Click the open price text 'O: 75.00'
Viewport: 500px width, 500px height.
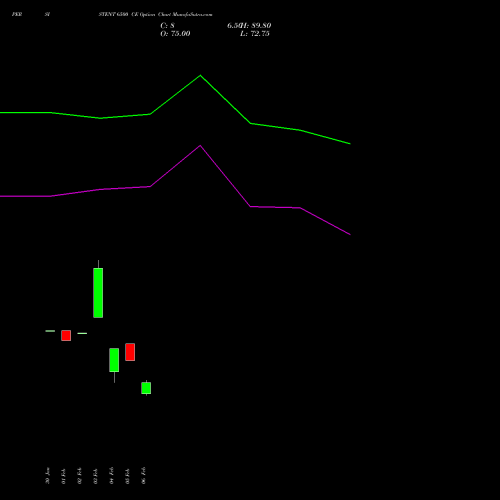(175, 34)
